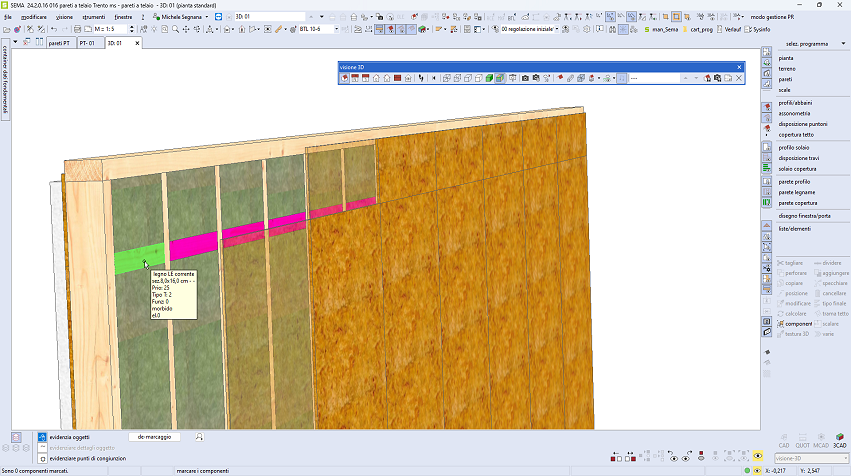Click the magnifier icon next to de-marcaggio

pyautogui.click(x=200, y=437)
